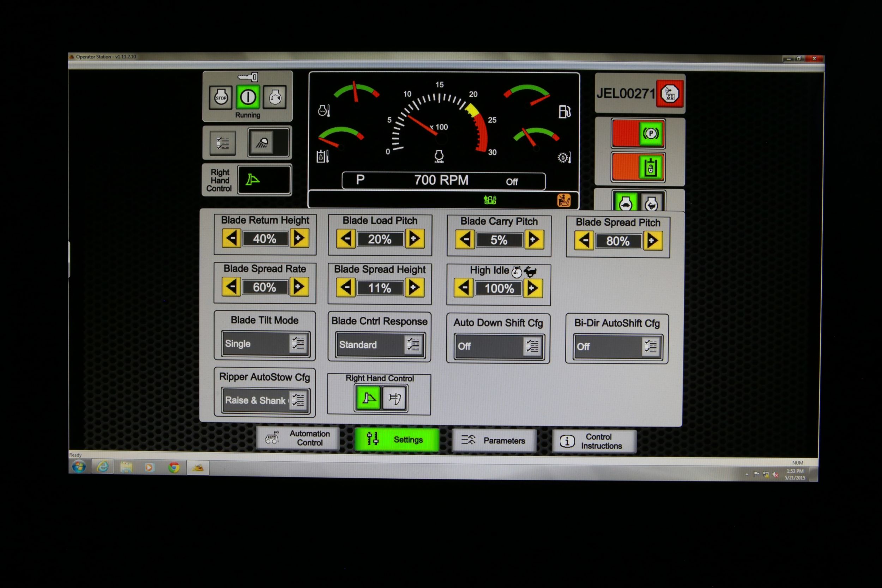The image size is (882, 588).
Task: Increase Blade Return Height value
Action: click(299, 238)
